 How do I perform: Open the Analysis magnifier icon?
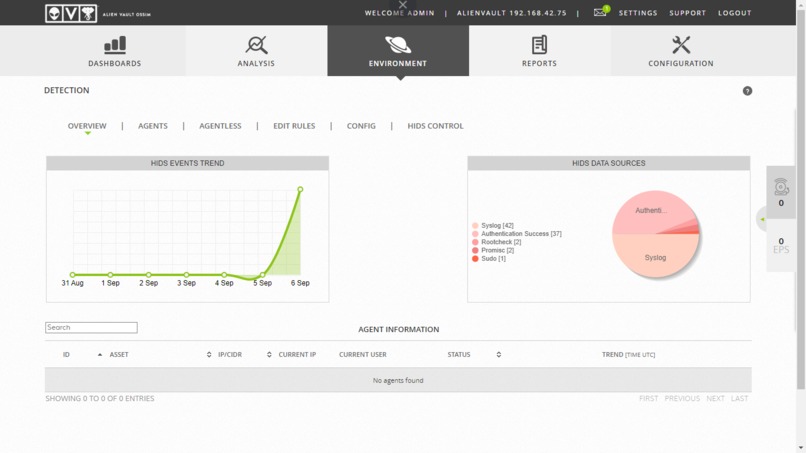coord(256,45)
